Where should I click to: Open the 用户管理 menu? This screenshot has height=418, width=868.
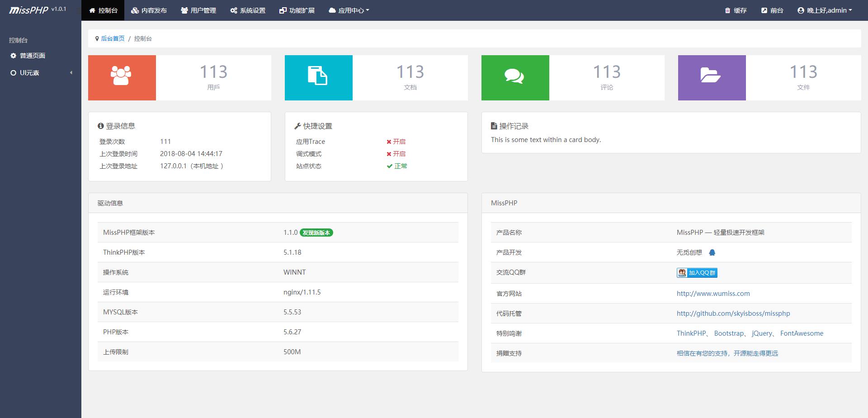[198, 10]
